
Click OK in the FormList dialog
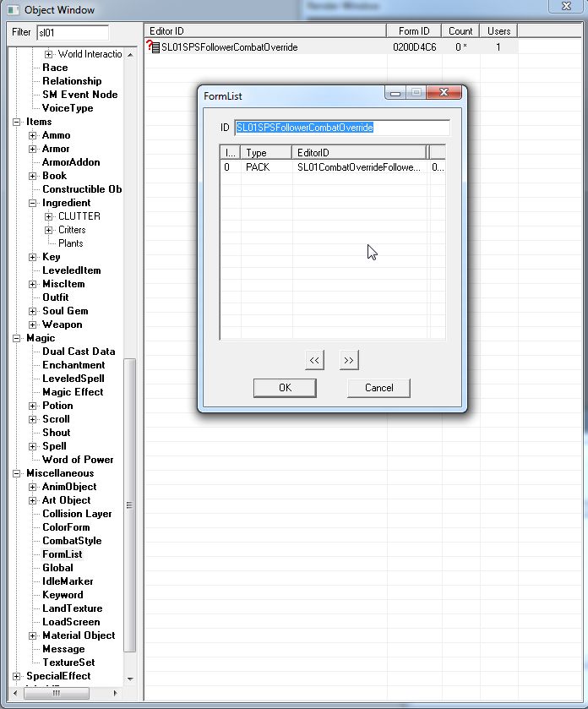285,388
